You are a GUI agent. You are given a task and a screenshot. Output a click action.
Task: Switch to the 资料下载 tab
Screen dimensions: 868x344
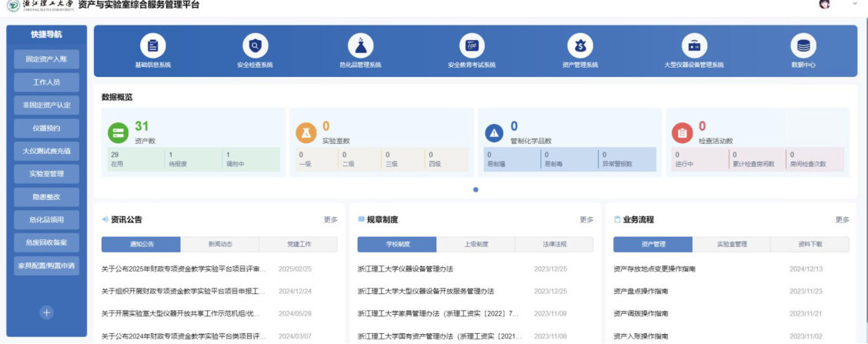(810, 244)
